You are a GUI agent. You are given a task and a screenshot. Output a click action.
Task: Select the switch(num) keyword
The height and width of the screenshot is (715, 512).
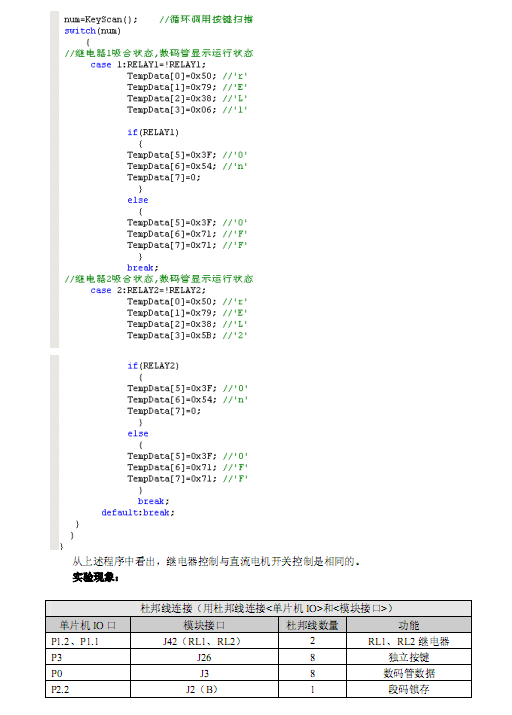pyautogui.click(x=92, y=31)
